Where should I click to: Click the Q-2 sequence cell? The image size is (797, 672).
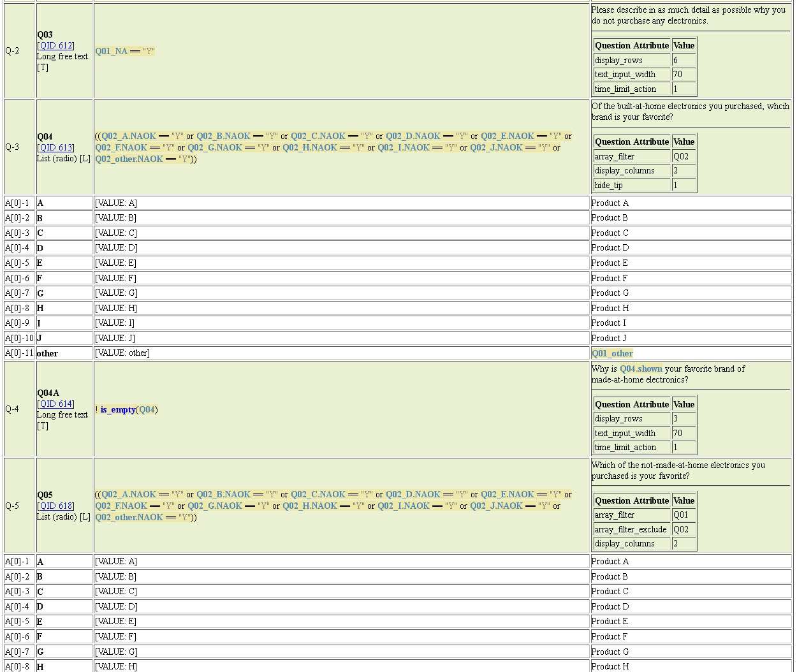pyautogui.click(x=13, y=51)
